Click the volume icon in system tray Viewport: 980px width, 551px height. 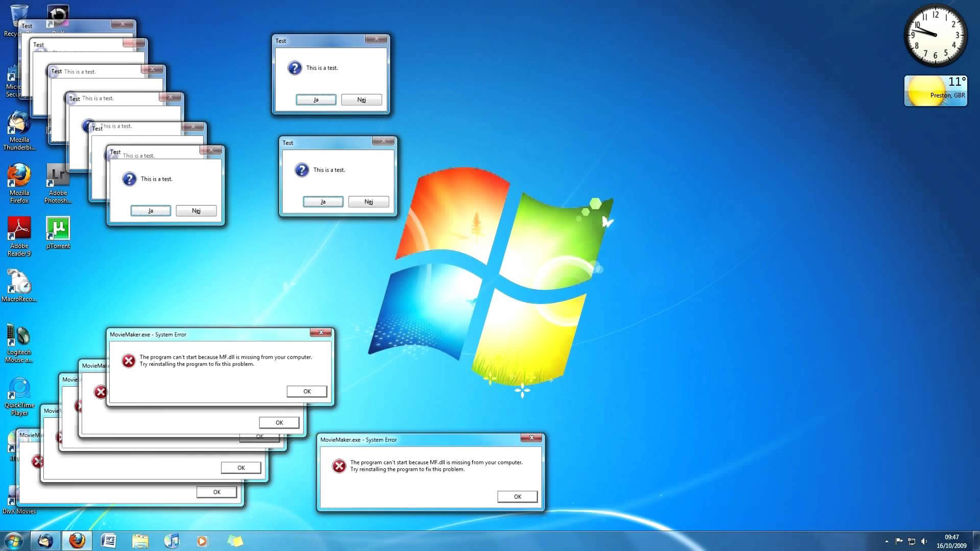pos(924,542)
